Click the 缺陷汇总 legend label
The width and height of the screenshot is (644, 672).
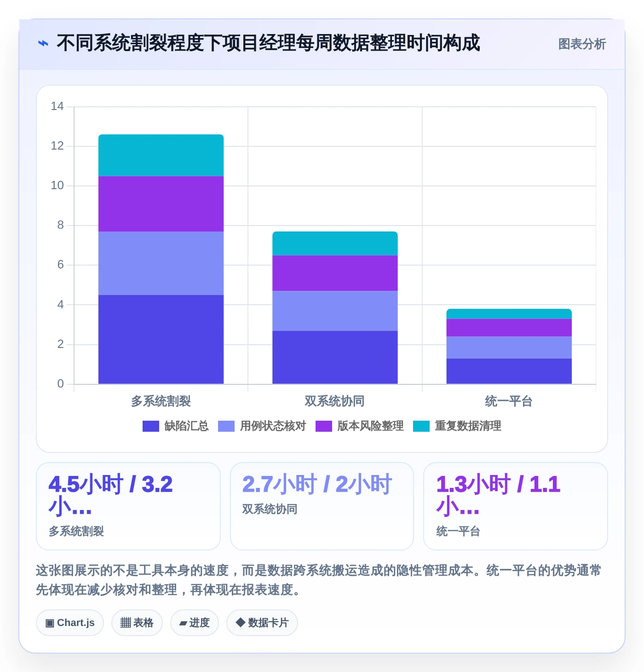(x=186, y=426)
